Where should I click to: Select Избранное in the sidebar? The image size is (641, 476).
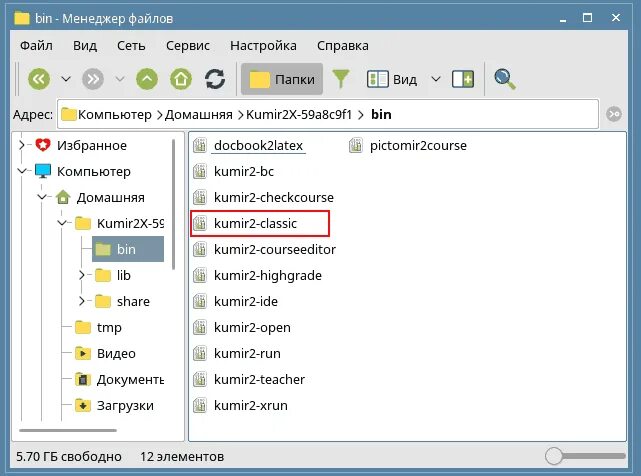point(92,145)
